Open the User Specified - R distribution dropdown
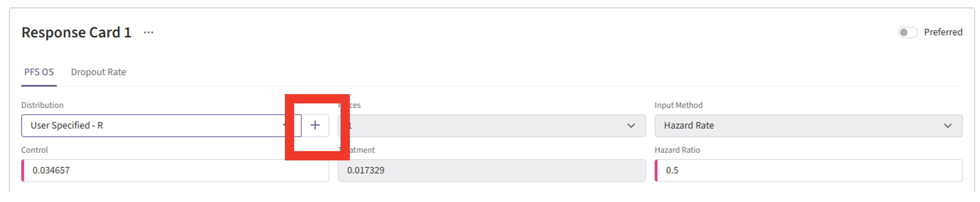The height and width of the screenshot is (202, 980). coord(154,126)
